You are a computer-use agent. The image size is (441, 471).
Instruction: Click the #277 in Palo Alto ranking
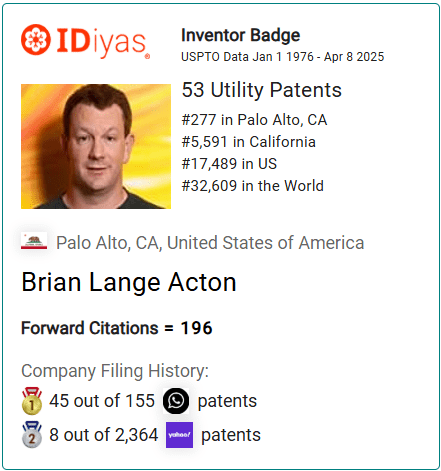[254, 120]
